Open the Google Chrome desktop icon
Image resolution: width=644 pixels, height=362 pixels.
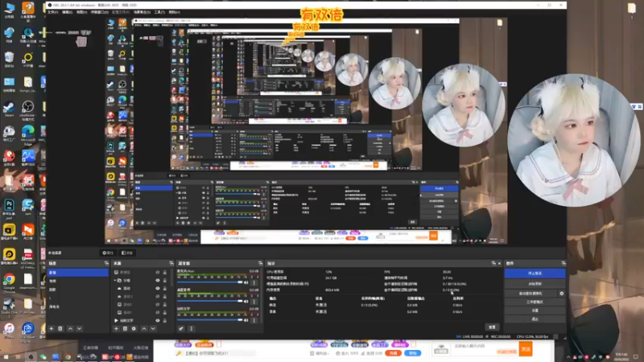(x=9, y=283)
